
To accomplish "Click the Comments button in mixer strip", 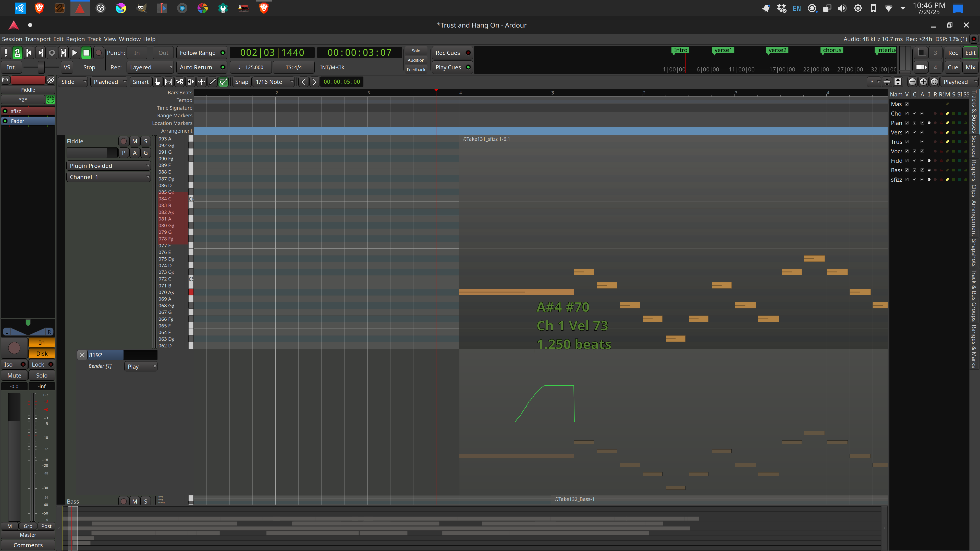I will click(28, 545).
